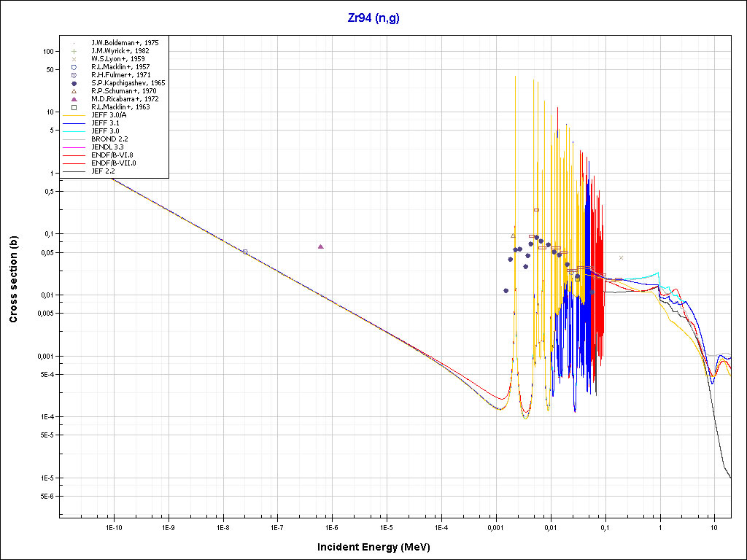Screen dimensions: 747x560
Task: Select the magenta JENDL 3.3 line sample
Action: (74, 147)
